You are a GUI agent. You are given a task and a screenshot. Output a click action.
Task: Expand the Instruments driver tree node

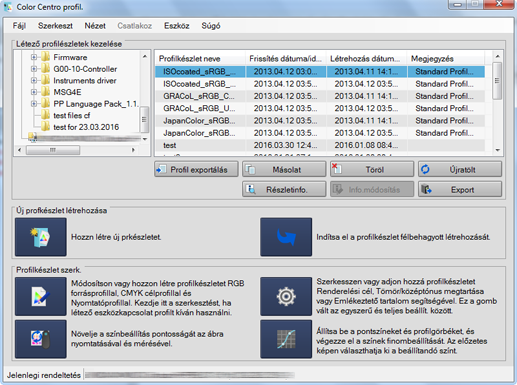pyautogui.click(x=34, y=81)
